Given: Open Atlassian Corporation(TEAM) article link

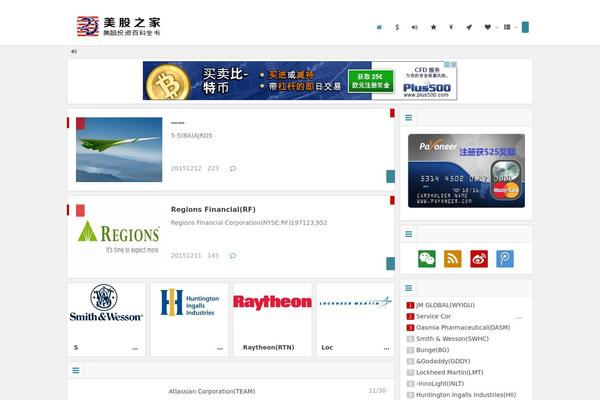Looking at the screenshot, I should [x=212, y=391].
